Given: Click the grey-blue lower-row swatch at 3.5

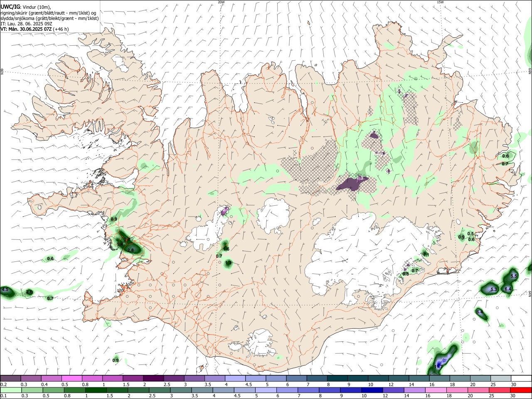Looking at the screenshot, I should click(x=202, y=390).
